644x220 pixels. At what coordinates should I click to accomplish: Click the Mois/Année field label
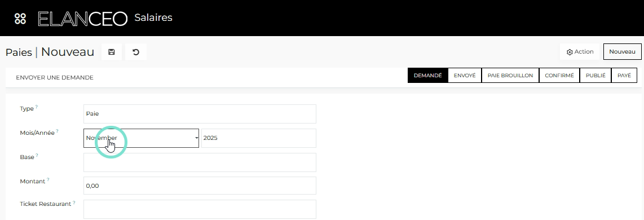click(37, 133)
